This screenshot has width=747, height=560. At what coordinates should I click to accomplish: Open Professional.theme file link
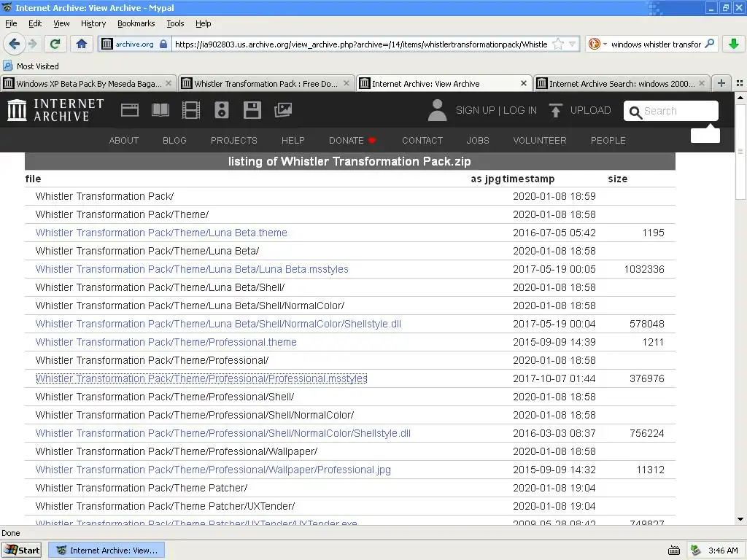(166, 342)
